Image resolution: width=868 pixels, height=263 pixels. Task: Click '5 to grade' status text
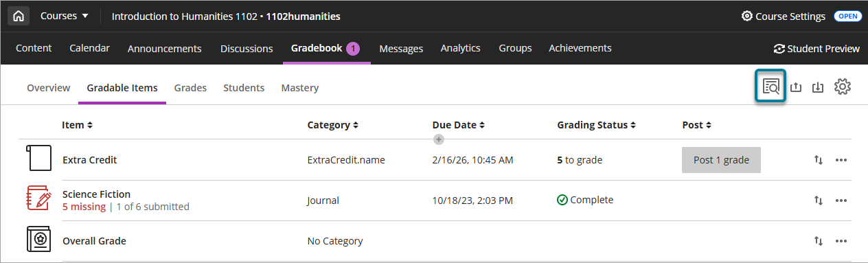coord(580,160)
